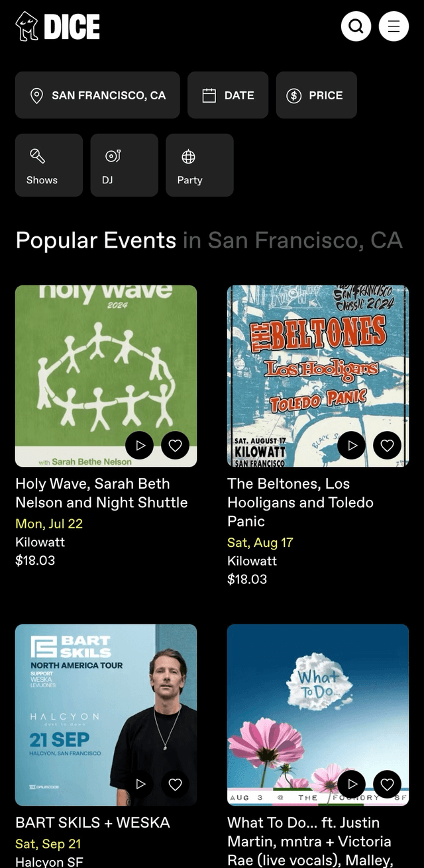Play the BART SKILS event preview

tap(140, 785)
